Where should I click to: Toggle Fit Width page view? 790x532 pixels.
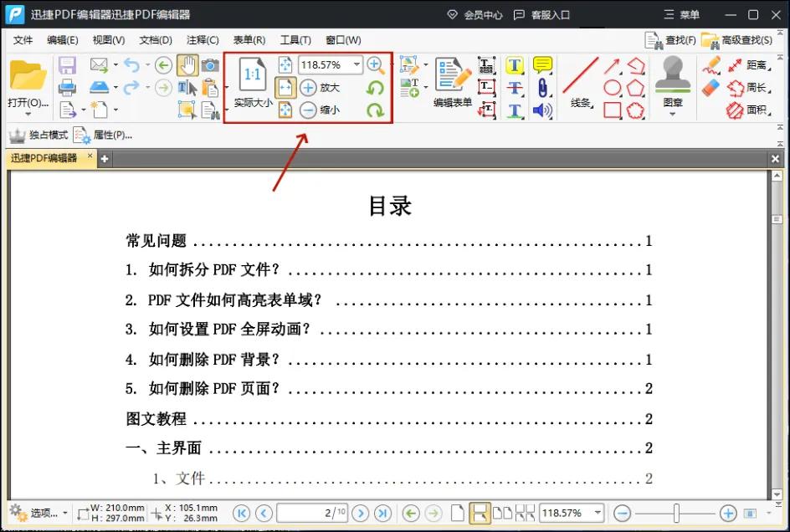click(x=285, y=87)
